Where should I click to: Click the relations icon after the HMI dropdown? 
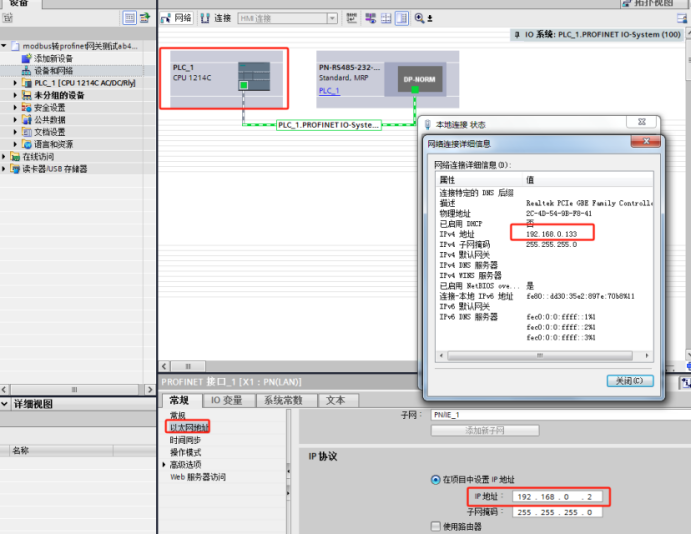click(352, 18)
